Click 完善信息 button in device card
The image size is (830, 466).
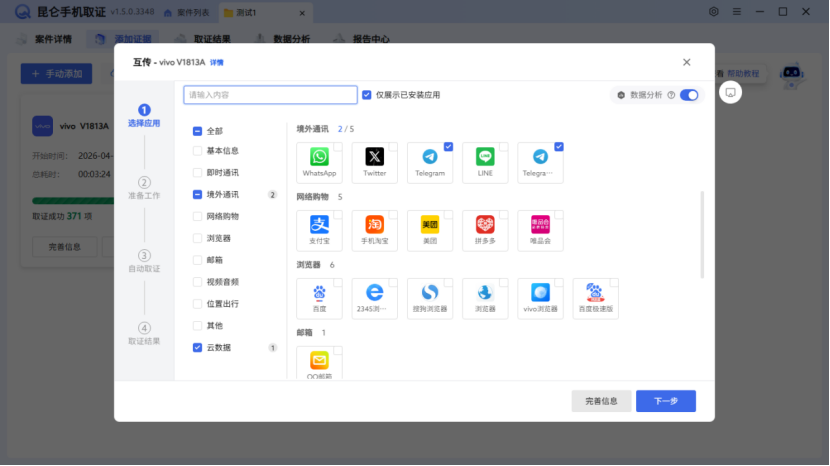[65, 247]
